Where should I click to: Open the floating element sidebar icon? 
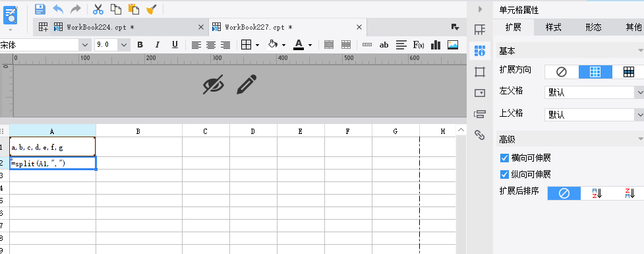(x=480, y=72)
